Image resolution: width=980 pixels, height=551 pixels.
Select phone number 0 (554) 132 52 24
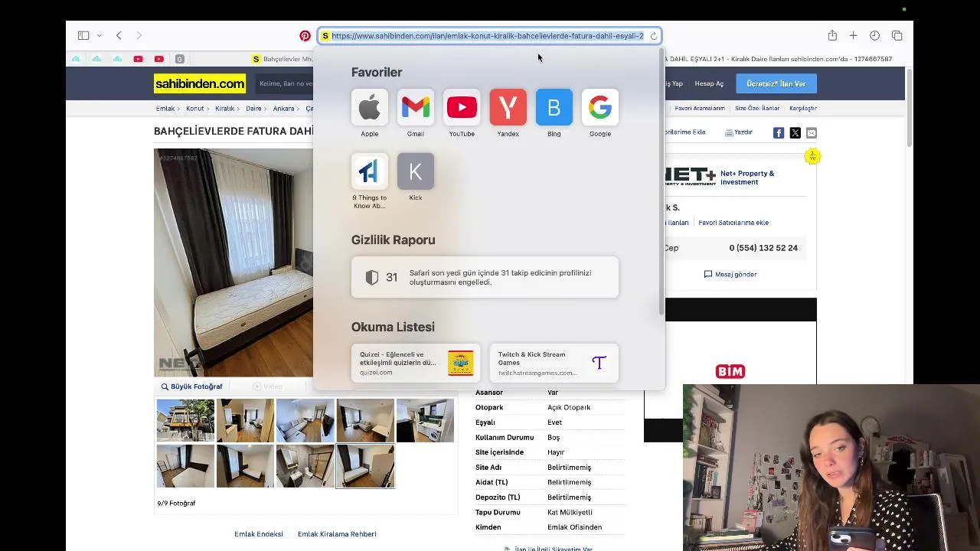click(763, 248)
